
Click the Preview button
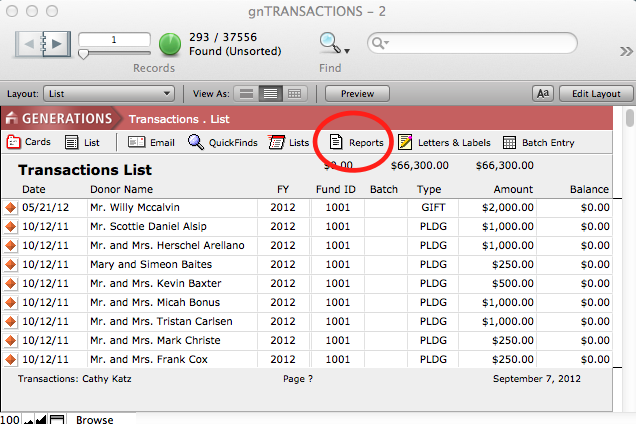(x=357, y=93)
